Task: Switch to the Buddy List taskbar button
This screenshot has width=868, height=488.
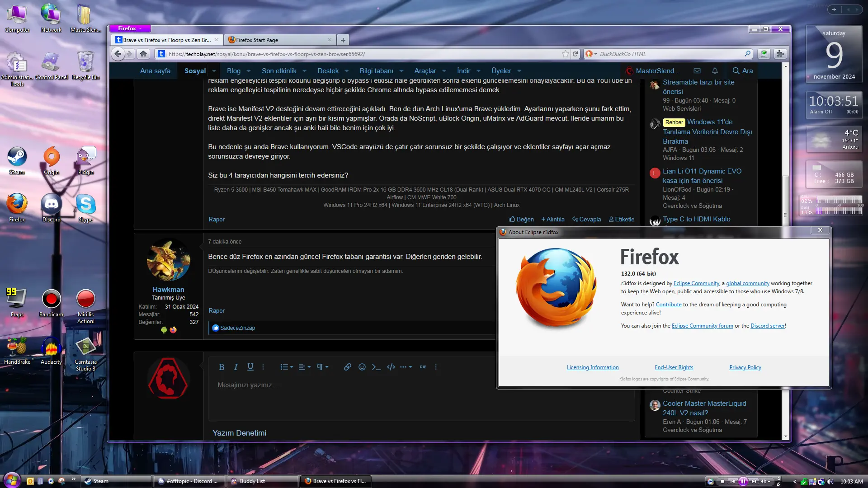Action: [x=263, y=481]
